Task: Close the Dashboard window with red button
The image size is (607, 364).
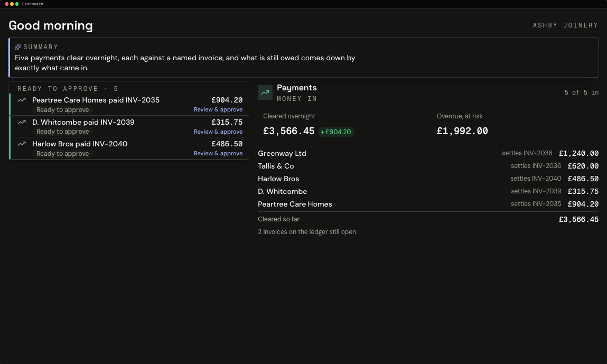Action: point(6,4)
